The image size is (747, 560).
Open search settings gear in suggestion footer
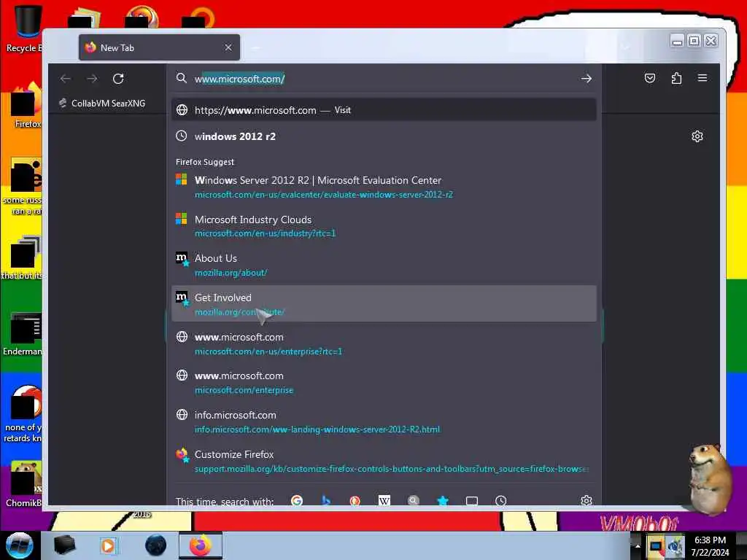click(587, 500)
